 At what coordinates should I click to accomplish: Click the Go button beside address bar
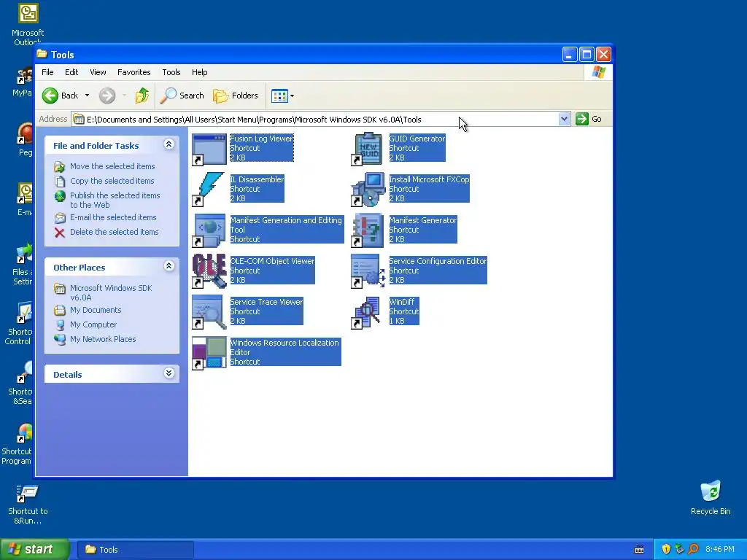coord(589,119)
